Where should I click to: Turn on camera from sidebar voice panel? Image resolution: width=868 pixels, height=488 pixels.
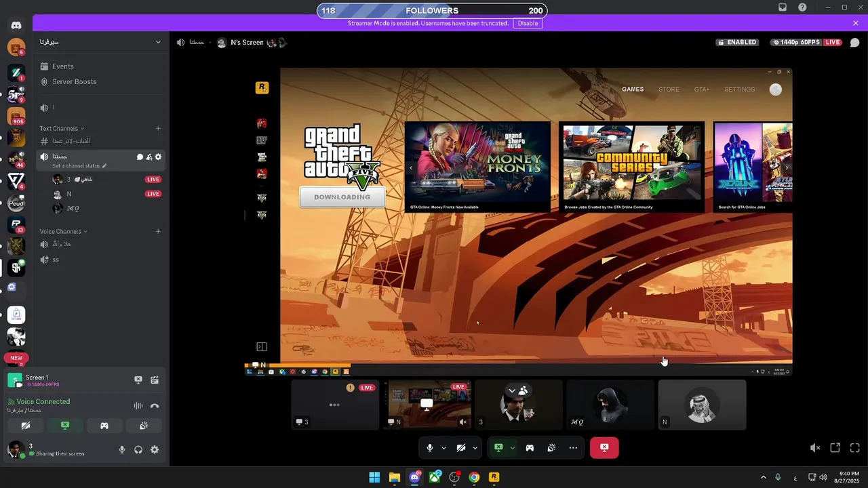[x=26, y=426]
